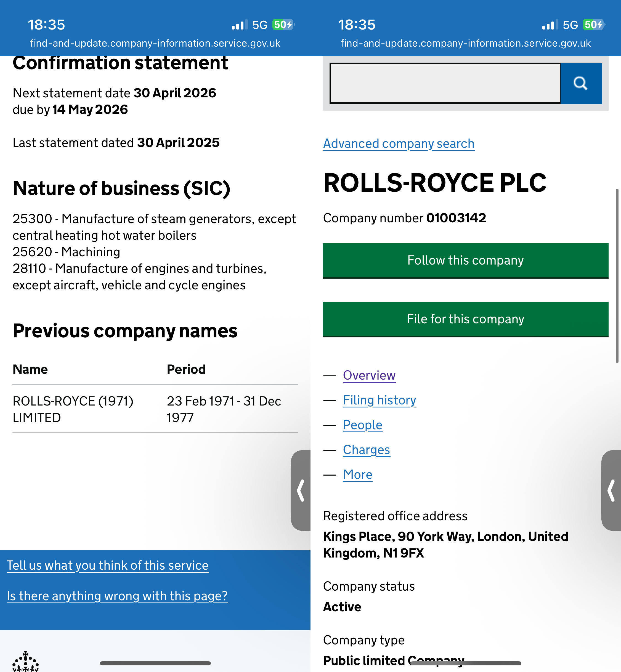Viewport: 621px width, 672px height.
Task: View the Charges section
Action: tap(367, 450)
